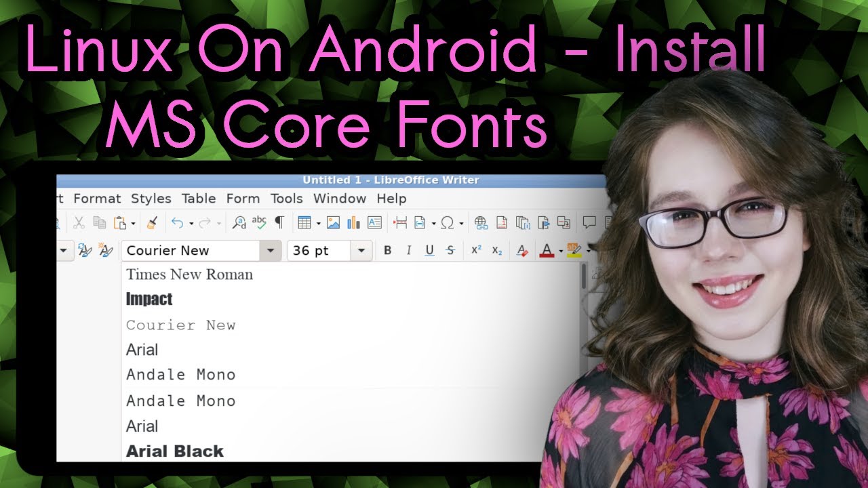This screenshot has height=488, width=868.
Task: Click the Insert Bookmark icon
Action: coord(543,222)
